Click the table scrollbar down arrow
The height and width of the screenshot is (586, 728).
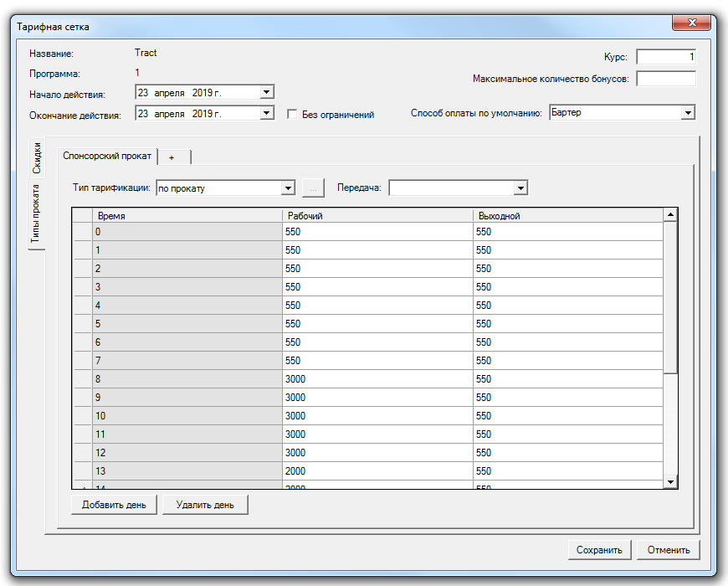[x=670, y=482]
